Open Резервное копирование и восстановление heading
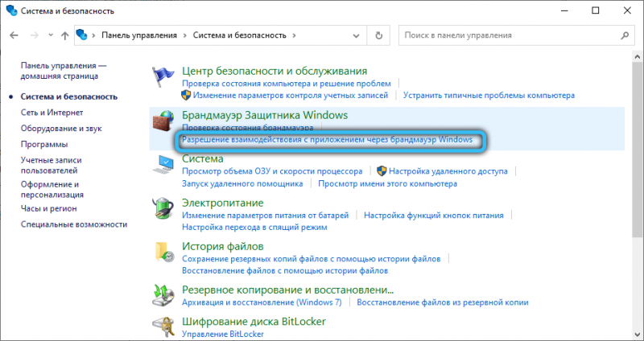This screenshot has width=644, height=341. (288, 290)
